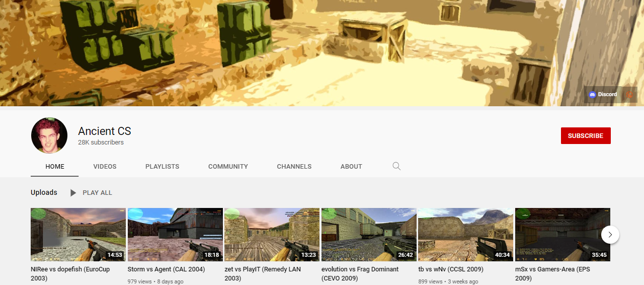Open zet vs PlayIT video thumbnail
The image size is (644, 285).
click(272, 235)
